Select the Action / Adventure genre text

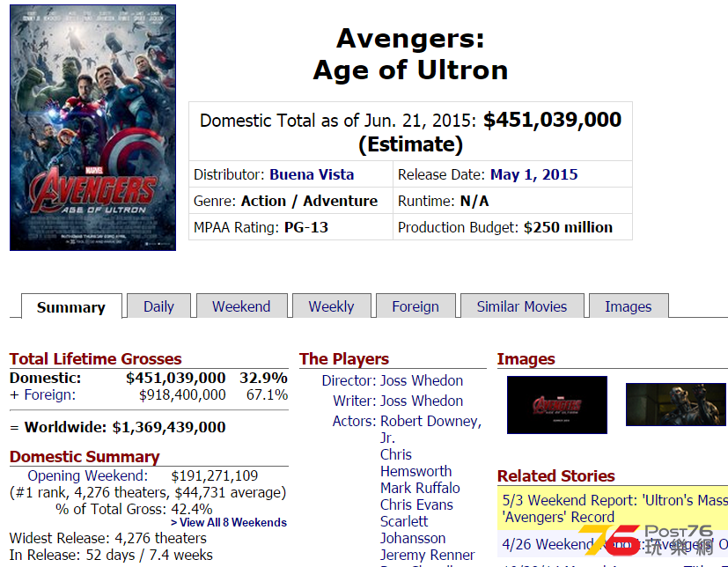click(x=309, y=201)
